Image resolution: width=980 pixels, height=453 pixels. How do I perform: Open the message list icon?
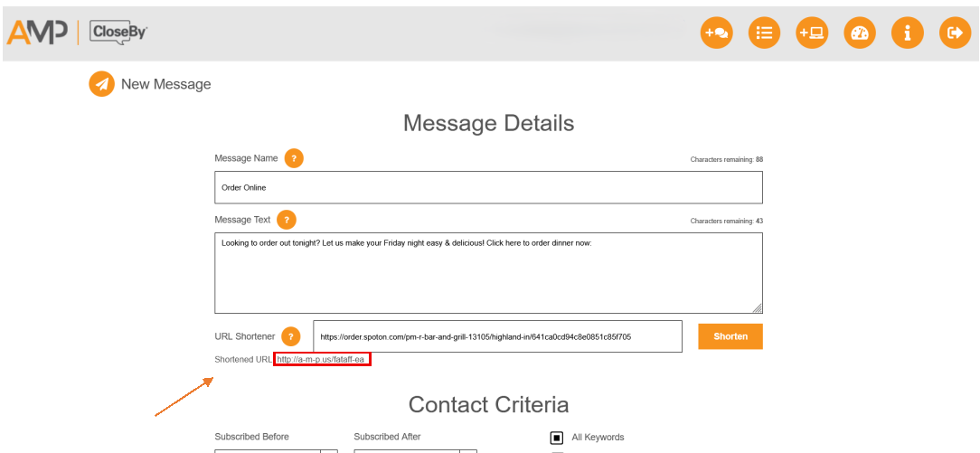764,33
